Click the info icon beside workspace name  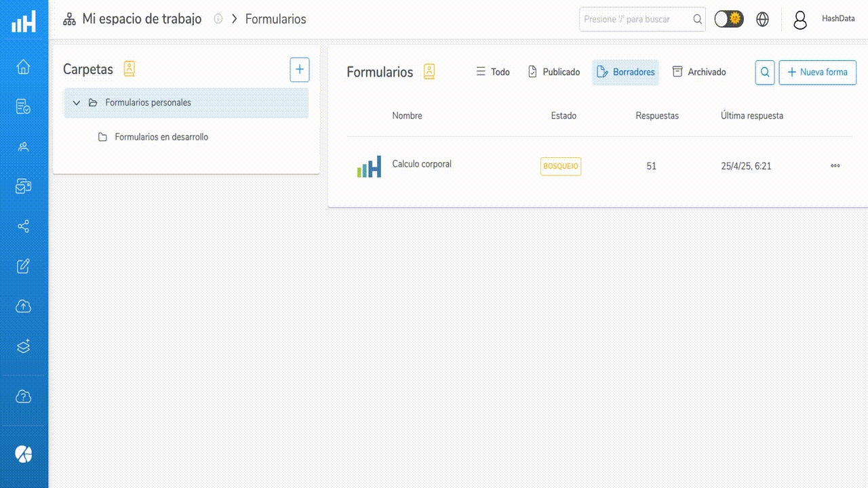218,19
